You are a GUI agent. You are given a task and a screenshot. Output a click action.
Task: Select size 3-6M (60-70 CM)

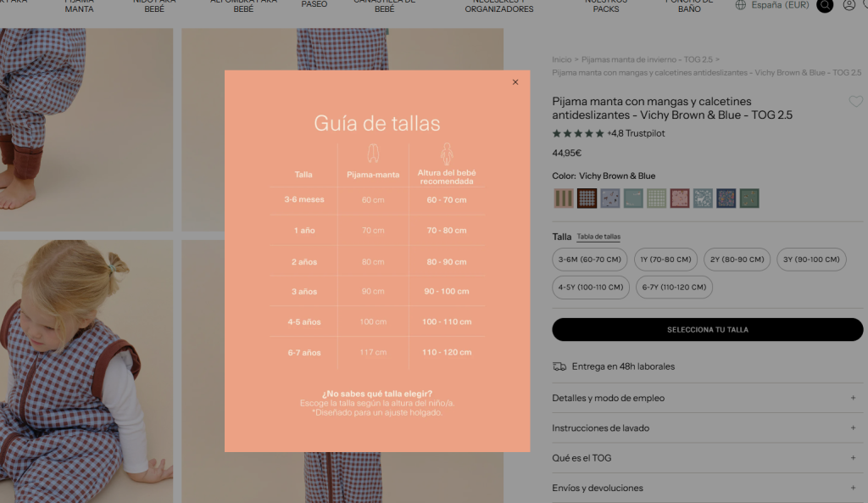pos(589,260)
